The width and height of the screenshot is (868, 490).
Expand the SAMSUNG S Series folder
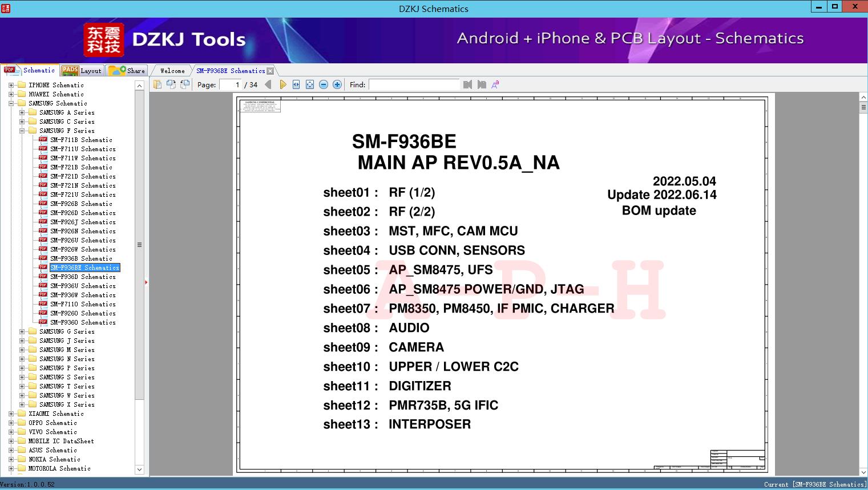click(x=22, y=377)
